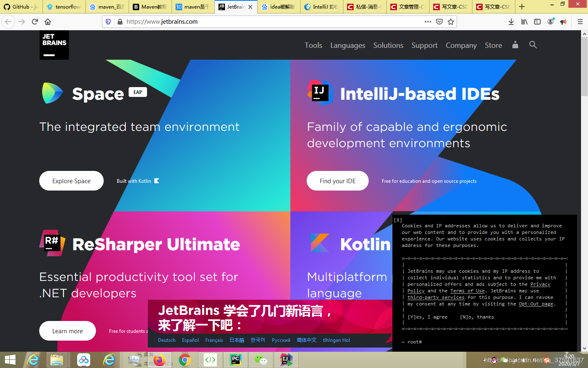Open the third-party services link
Image resolution: width=588 pixels, height=368 pixels.
point(436,298)
